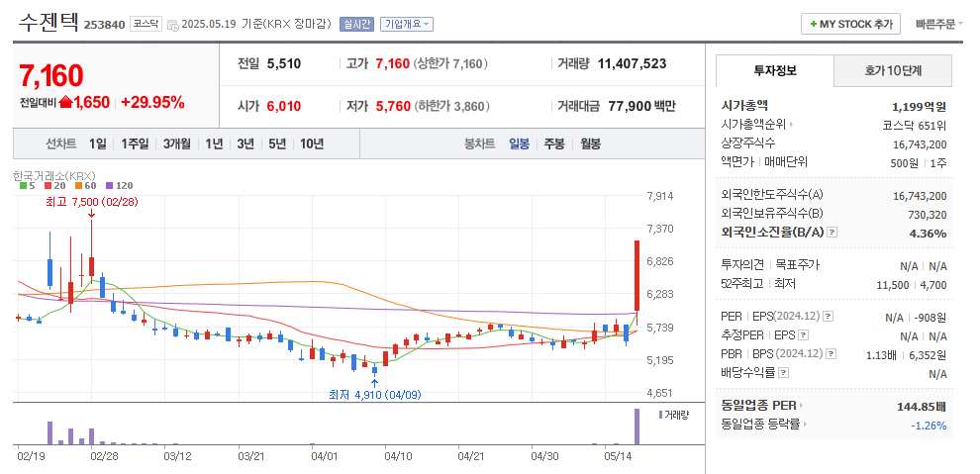The height and width of the screenshot is (474, 980).
Task: Click the 거래대금 value 77,900 백만
Action: coord(641,106)
